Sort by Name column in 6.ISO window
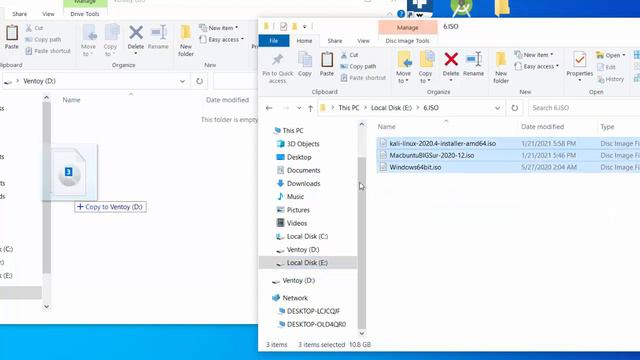The width and height of the screenshot is (640, 360). [387, 127]
